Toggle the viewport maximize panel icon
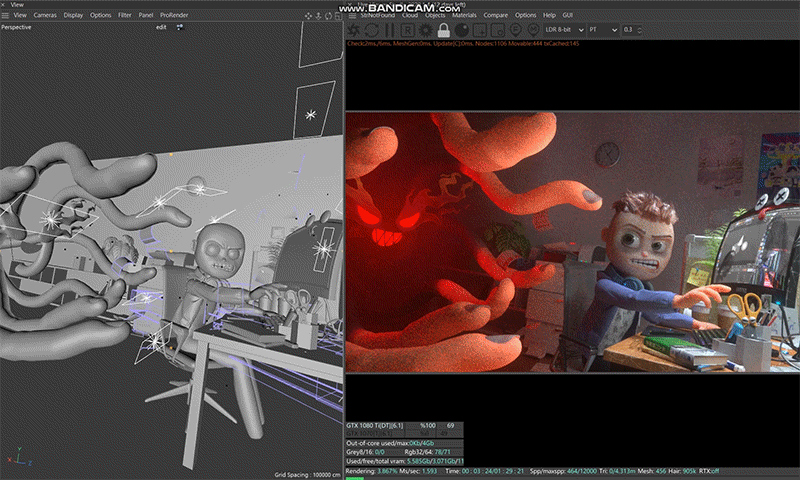 (338, 16)
